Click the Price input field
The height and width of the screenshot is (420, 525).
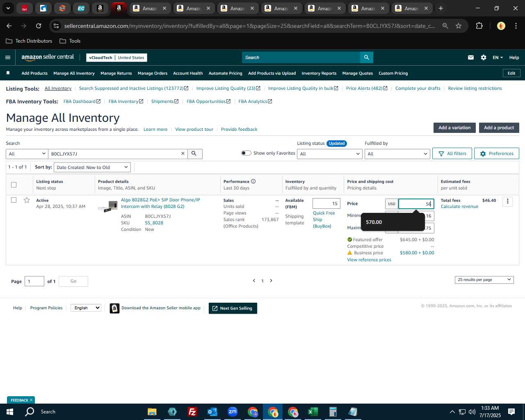tap(416, 204)
